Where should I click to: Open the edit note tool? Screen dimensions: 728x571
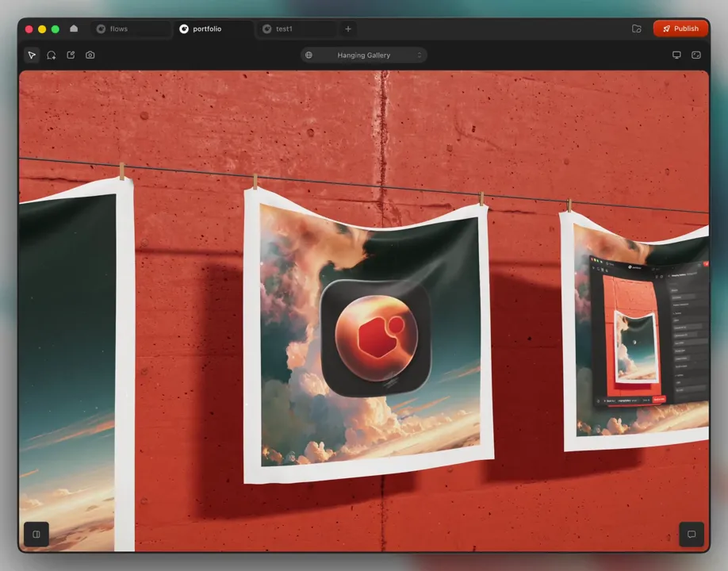pos(71,55)
